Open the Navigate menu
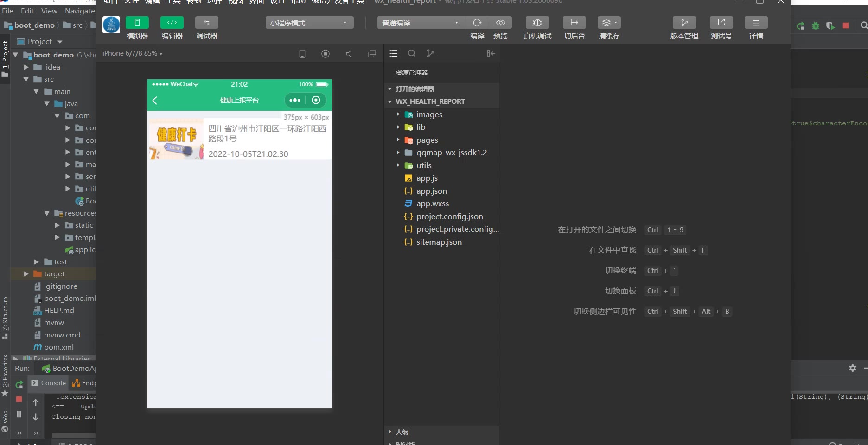868x445 pixels. pyautogui.click(x=80, y=11)
